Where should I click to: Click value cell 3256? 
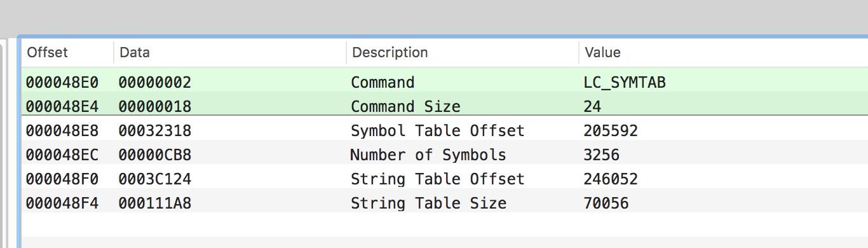(601, 155)
